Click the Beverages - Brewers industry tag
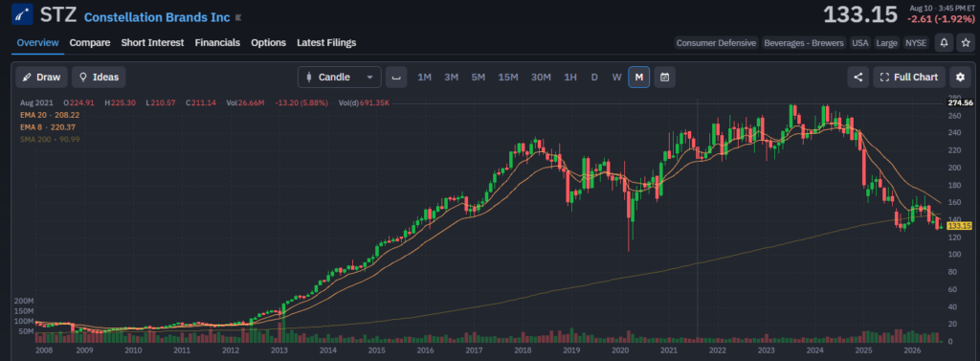Viewport: 980px width, 361px height. 804,42
